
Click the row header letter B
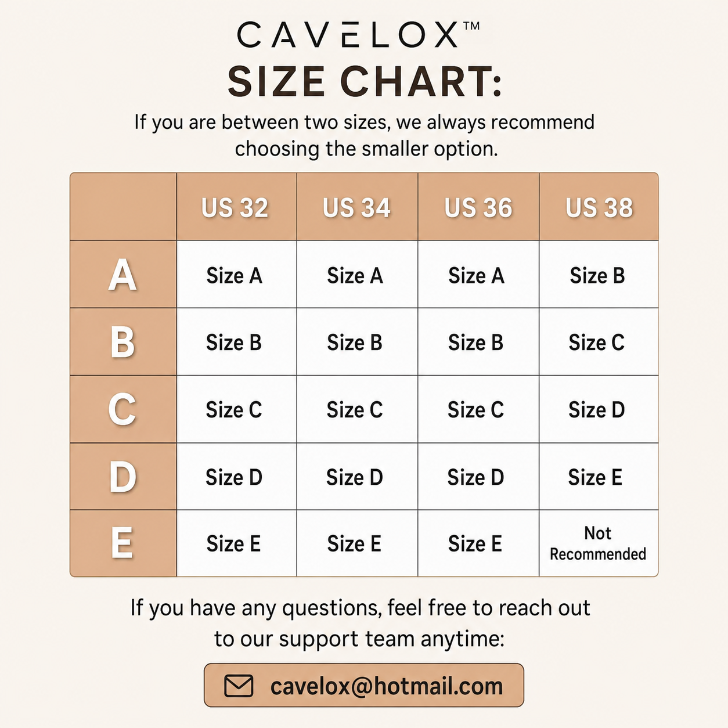click(x=122, y=342)
